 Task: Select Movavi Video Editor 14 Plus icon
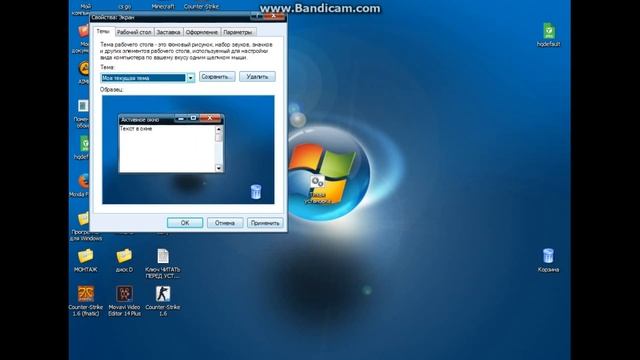coord(124,301)
